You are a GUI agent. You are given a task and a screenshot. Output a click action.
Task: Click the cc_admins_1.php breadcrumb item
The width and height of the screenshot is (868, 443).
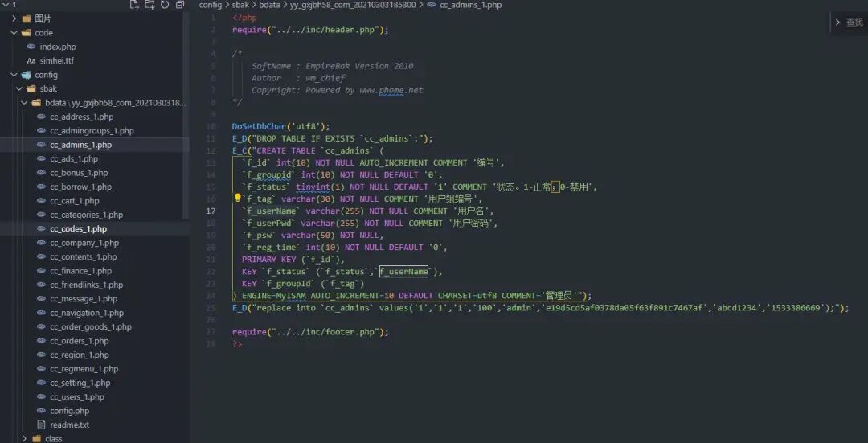click(x=470, y=5)
